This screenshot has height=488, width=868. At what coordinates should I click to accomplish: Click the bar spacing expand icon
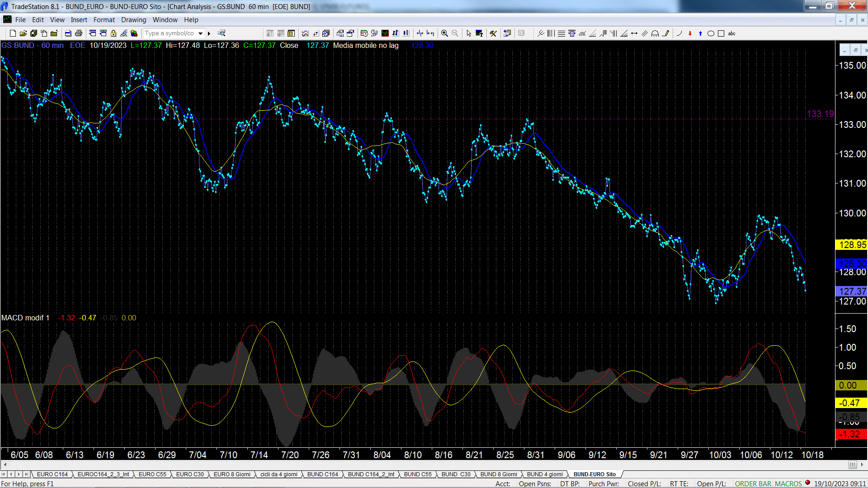(x=430, y=33)
